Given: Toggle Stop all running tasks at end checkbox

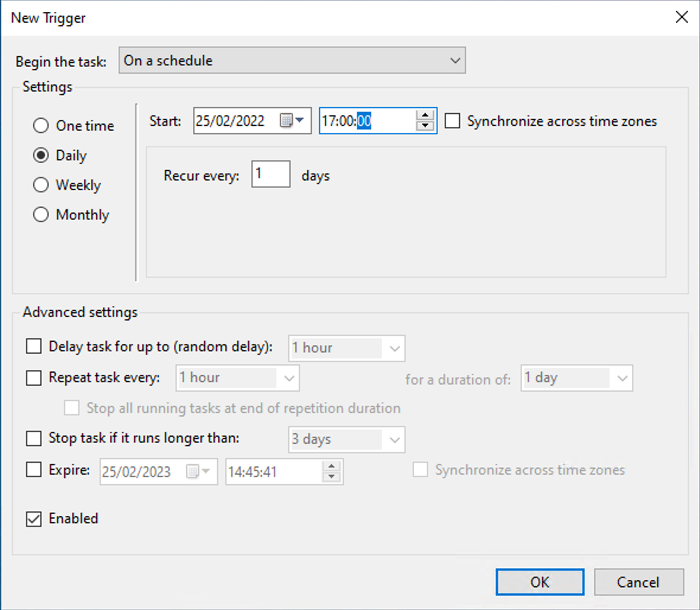Looking at the screenshot, I should (71, 408).
